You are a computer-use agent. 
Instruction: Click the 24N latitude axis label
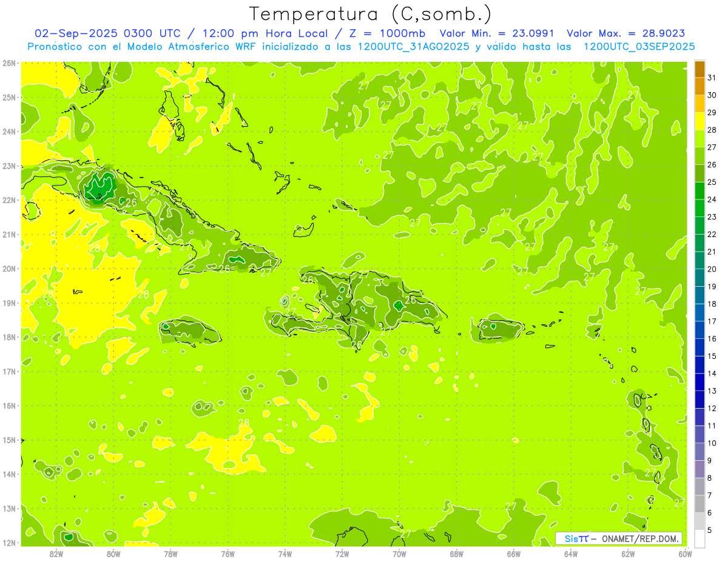(x=9, y=132)
